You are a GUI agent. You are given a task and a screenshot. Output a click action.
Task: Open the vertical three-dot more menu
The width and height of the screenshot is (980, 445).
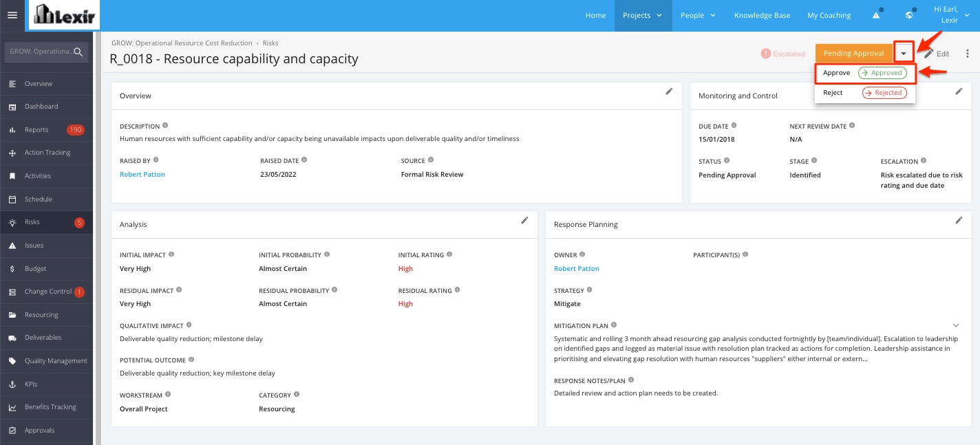968,54
